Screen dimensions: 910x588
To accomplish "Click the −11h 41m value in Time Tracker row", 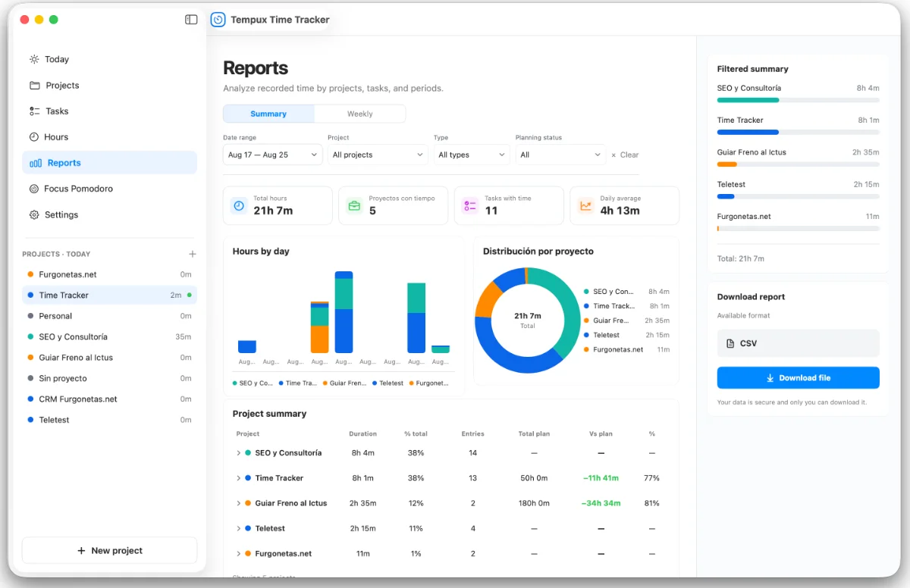I will 601,478.
